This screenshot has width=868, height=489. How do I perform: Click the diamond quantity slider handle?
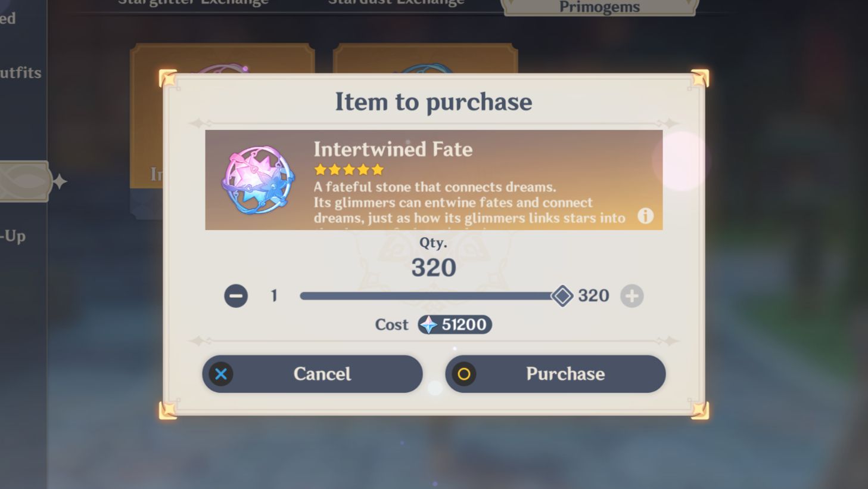coord(562,296)
